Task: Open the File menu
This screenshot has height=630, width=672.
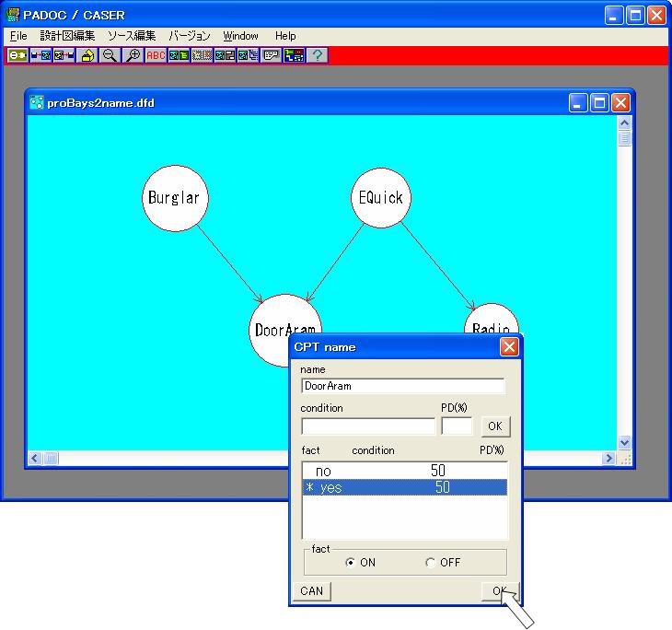Action: tap(18, 36)
